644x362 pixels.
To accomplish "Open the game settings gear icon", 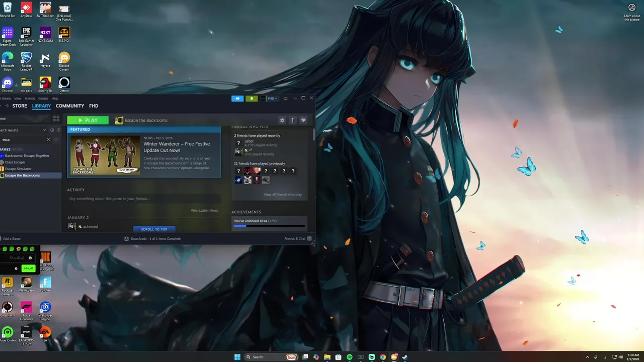I will 282,120.
